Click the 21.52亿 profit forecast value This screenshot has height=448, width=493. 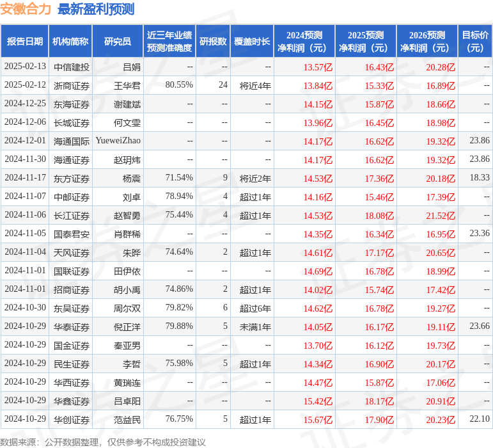click(441, 216)
